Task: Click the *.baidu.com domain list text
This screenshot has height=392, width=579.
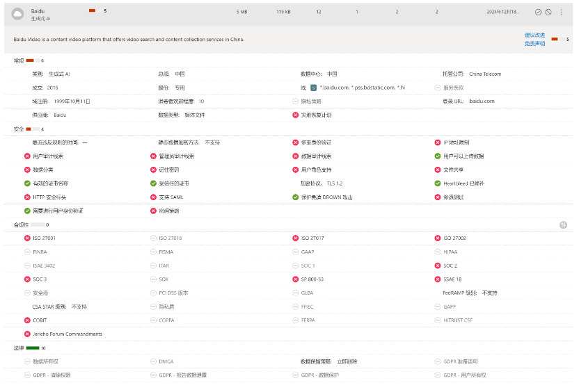Action: 363,88
